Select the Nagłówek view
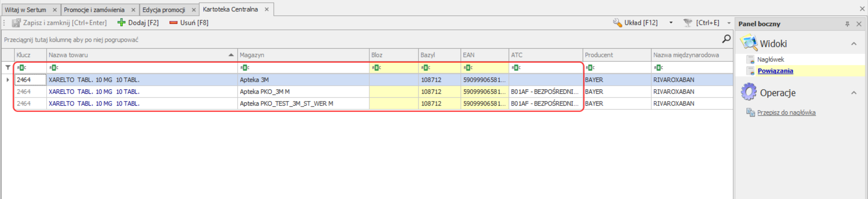868x199 pixels. click(x=770, y=60)
